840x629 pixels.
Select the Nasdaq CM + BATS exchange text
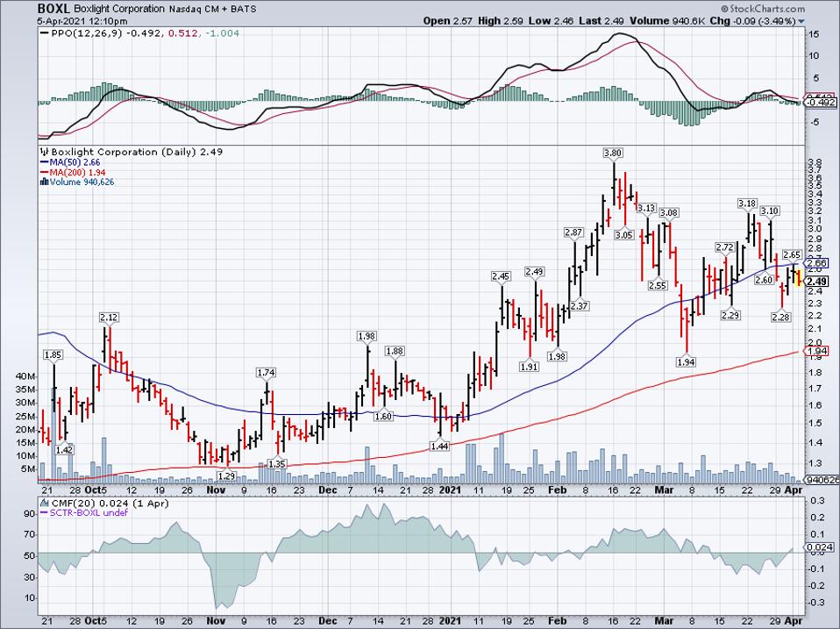[x=212, y=9]
